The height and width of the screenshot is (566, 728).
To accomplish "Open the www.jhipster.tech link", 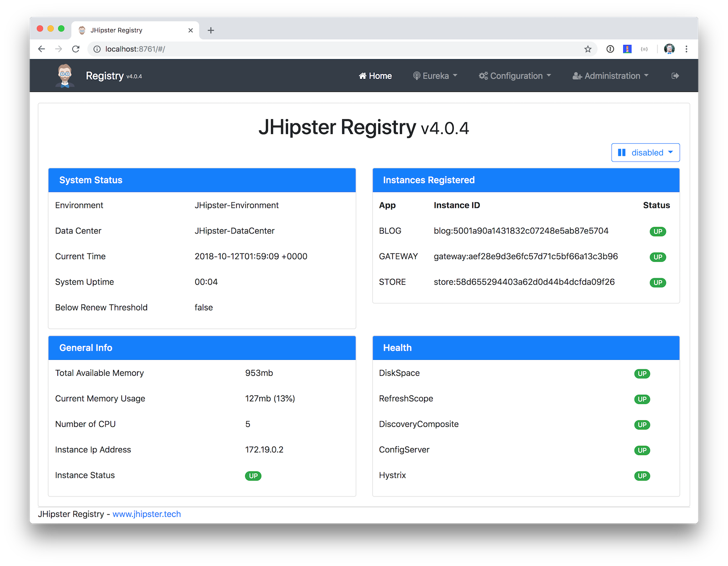I will 147,514.
